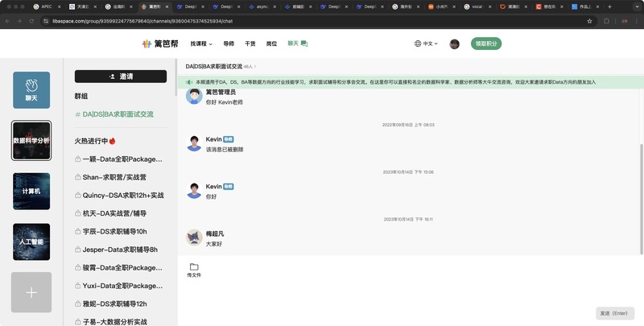Select the 数据科学分析 community tile
Viewport: 644px width, 326px height.
pos(31,140)
